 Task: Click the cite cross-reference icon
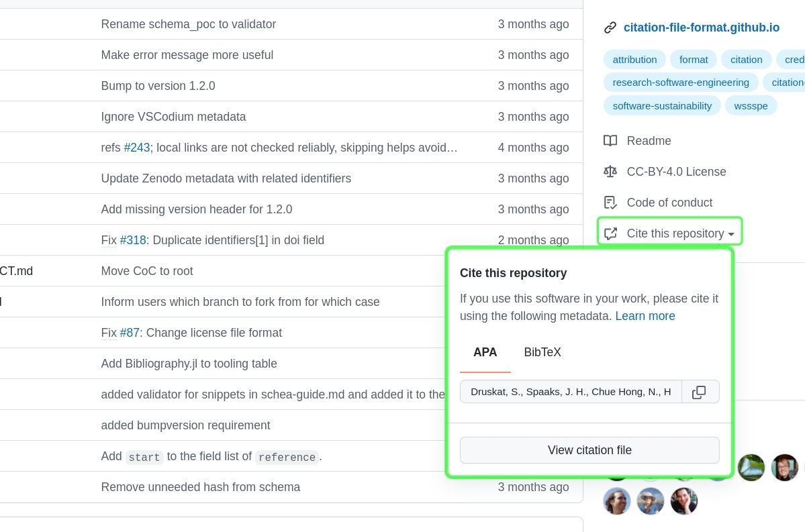tap(610, 233)
